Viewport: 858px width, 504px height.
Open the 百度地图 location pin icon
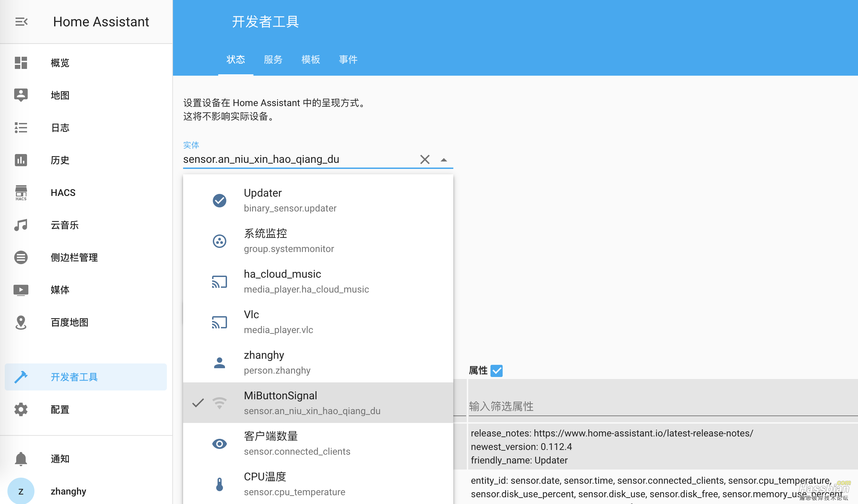click(x=21, y=323)
